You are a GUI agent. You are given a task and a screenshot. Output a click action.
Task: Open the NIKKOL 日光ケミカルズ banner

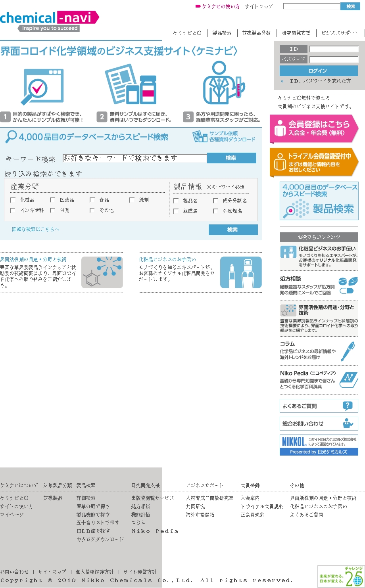pos(319,445)
